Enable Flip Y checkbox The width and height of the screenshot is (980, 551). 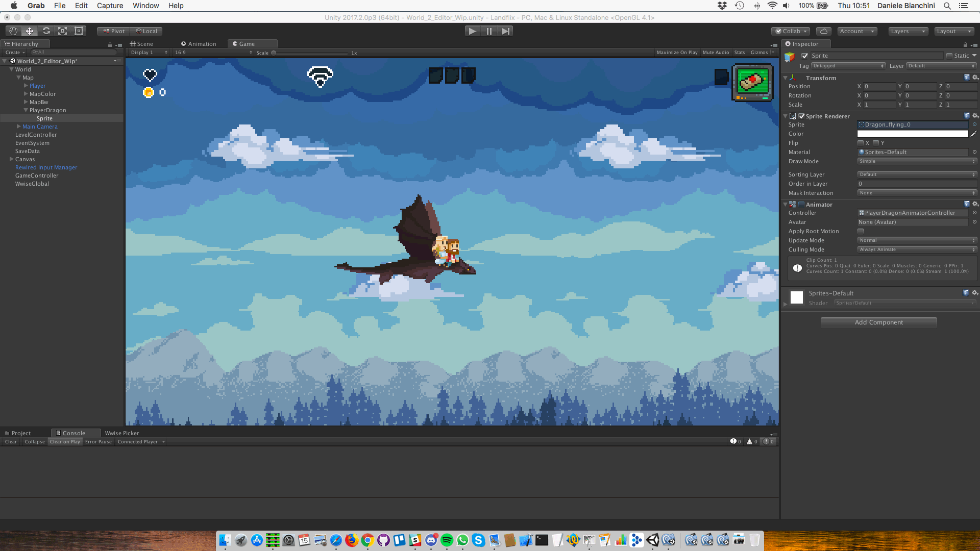point(876,143)
